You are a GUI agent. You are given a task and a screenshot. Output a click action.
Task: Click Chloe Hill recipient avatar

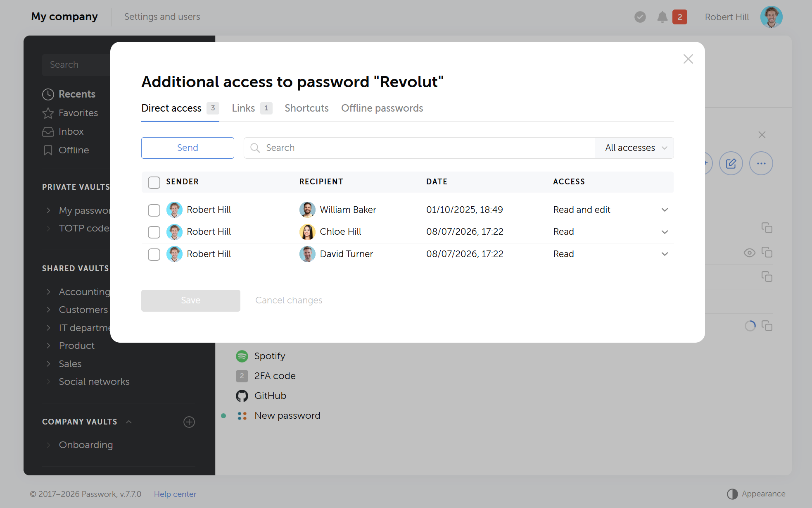pos(307,232)
